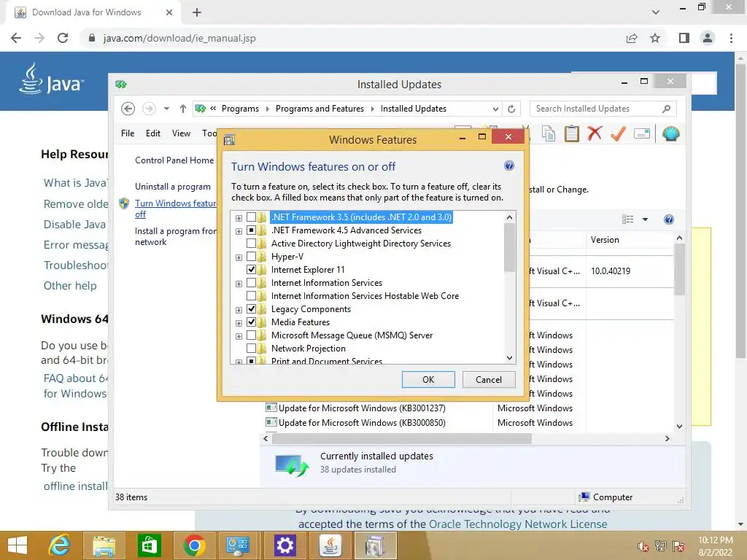The height and width of the screenshot is (560, 747).
Task: Click the muted volume tray icon
Action: (x=643, y=546)
